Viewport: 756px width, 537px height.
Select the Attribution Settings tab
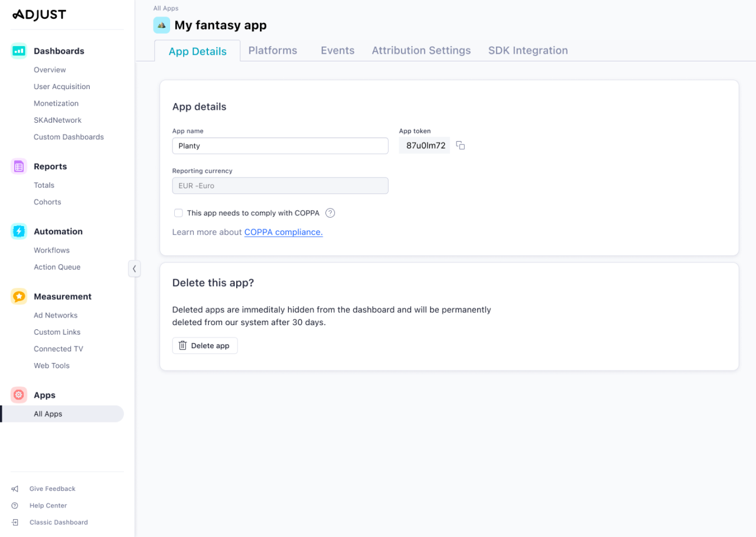click(421, 50)
